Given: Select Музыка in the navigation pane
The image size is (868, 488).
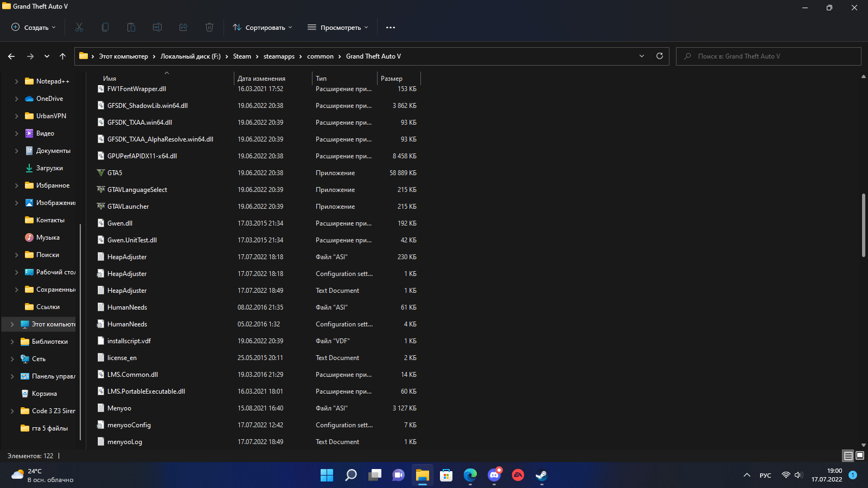Looking at the screenshot, I should coord(48,237).
